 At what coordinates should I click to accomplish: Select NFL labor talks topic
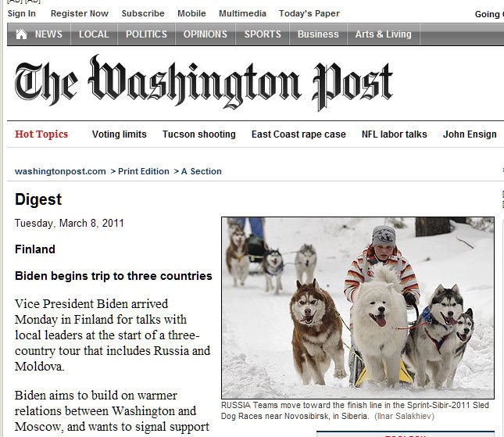point(394,134)
